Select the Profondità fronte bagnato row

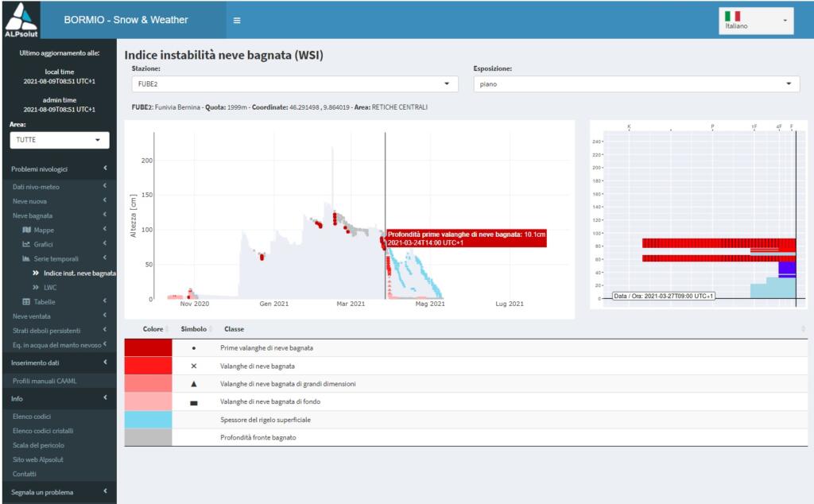point(466,437)
